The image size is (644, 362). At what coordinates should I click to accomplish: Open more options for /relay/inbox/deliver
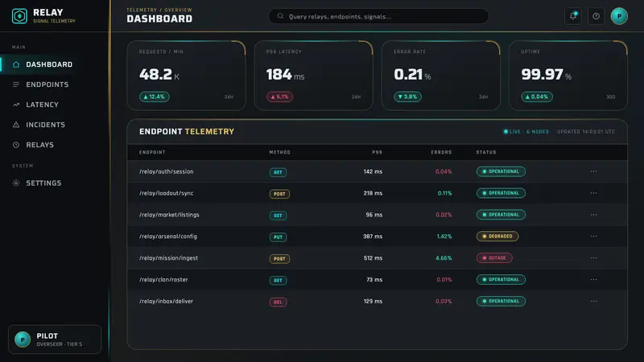(x=593, y=301)
